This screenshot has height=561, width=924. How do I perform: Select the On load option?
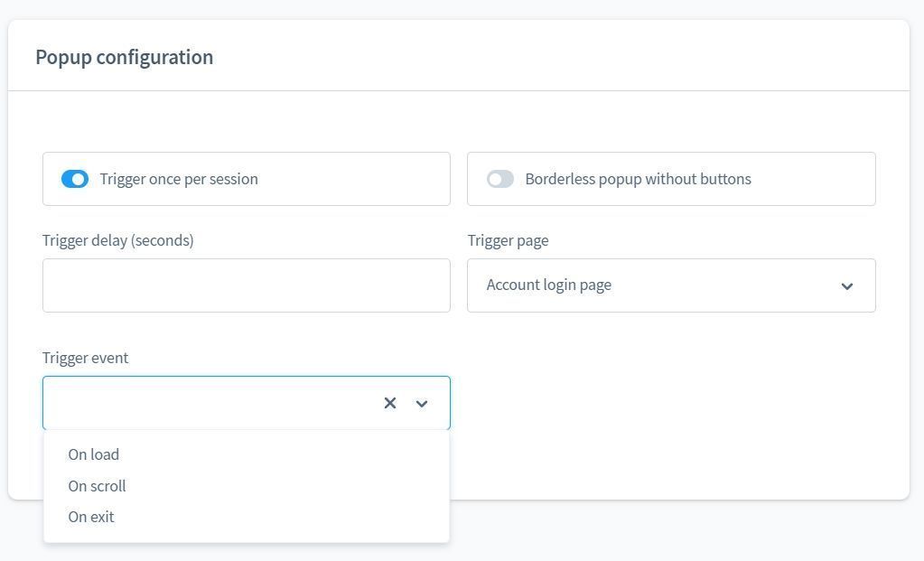click(94, 454)
